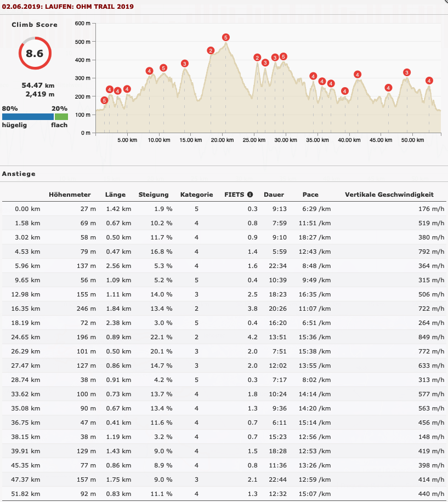
Task: Select the climb row starting at 12.98 km
Action: (x=224, y=294)
